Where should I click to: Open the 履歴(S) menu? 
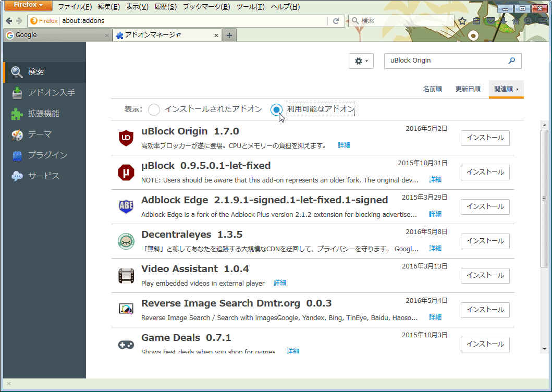pyautogui.click(x=165, y=7)
